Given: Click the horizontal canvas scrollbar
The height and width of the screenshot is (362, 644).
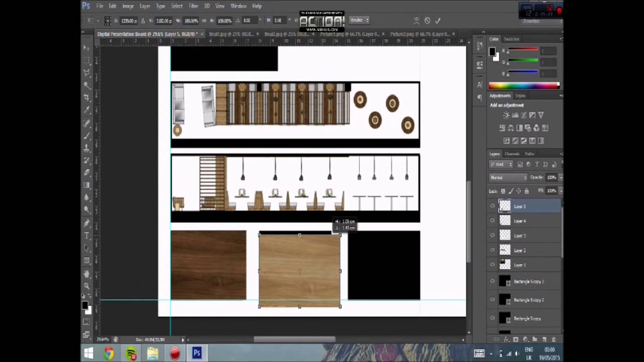Looking at the screenshot, I should (x=294, y=339).
